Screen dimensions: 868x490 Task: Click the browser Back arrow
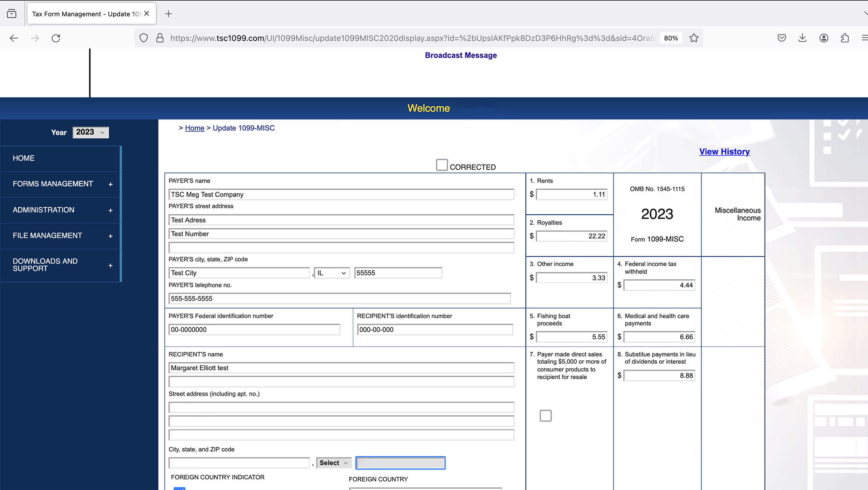(x=14, y=38)
